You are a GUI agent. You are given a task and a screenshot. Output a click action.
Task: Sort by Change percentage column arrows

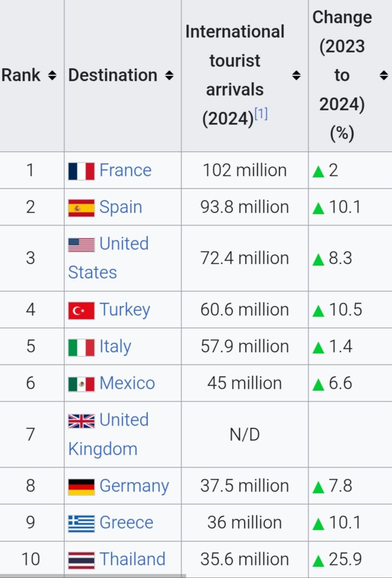384,75
